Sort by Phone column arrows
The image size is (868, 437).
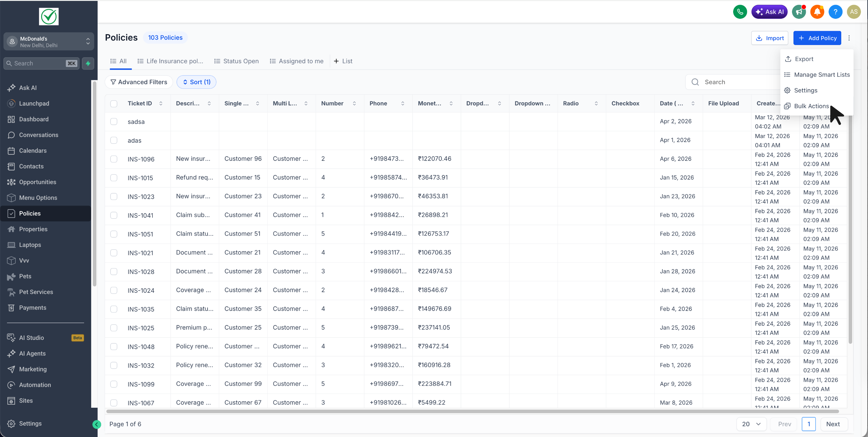(403, 104)
